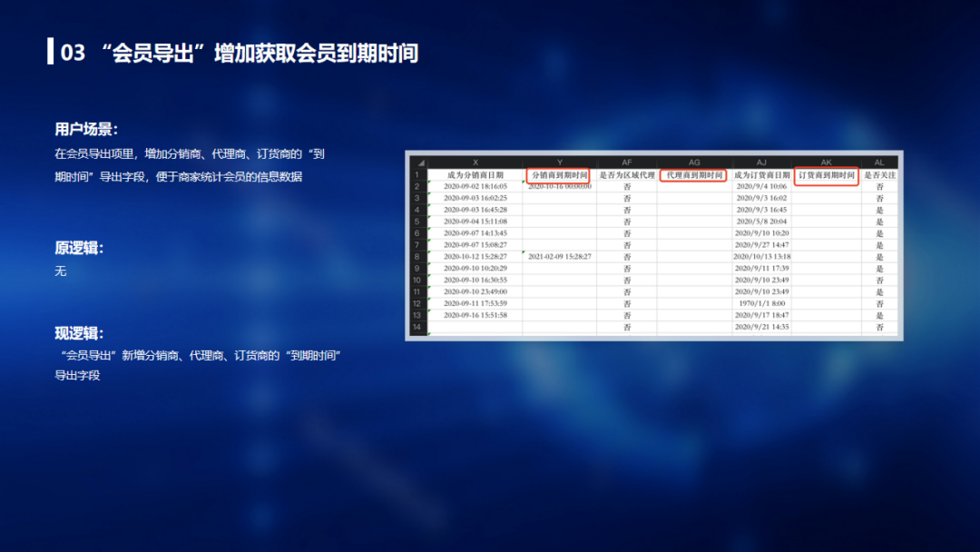Click the 成为分销商日期 header cell
Image resolution: width=980 pixels, height=552 pixels.
[475, 175]
